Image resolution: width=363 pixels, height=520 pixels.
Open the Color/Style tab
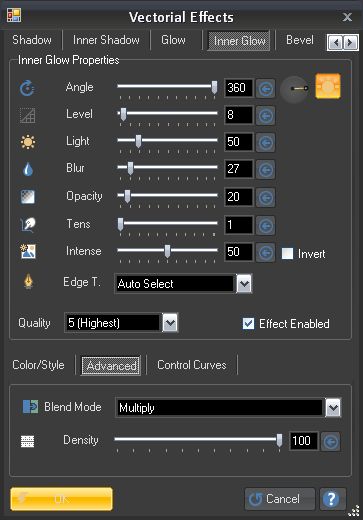(x=38, y=365)
